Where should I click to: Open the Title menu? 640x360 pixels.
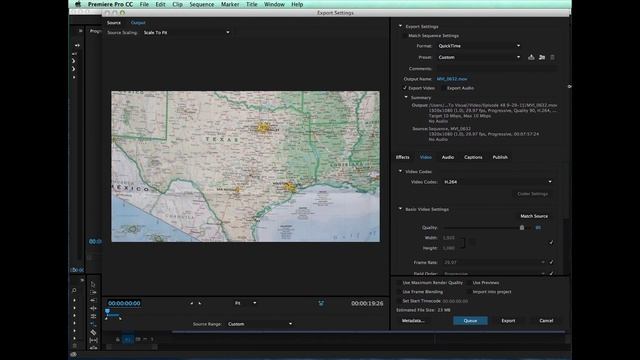click(x=251, y=4)
